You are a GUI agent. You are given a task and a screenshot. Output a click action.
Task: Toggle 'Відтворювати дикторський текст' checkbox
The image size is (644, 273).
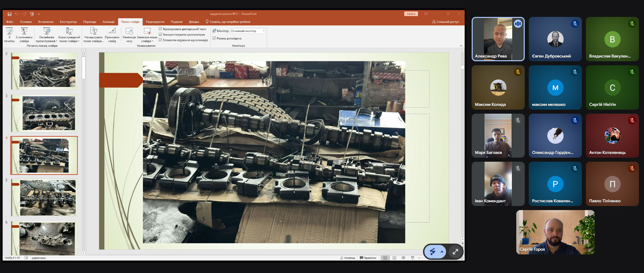160,29
